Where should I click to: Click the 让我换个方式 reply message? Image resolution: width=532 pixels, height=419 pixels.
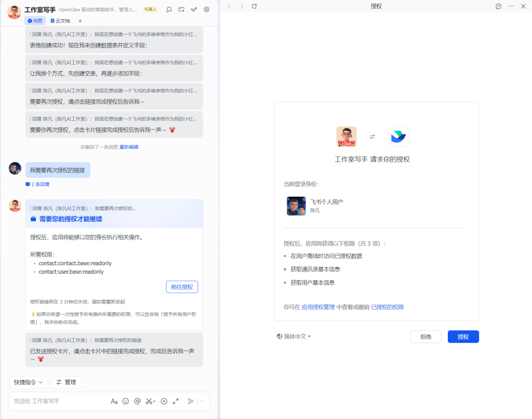pyautogui.click(x=114, y=68)
